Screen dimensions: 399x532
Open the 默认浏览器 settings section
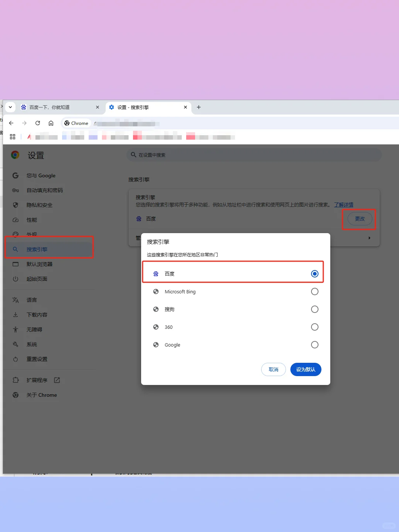40,264
